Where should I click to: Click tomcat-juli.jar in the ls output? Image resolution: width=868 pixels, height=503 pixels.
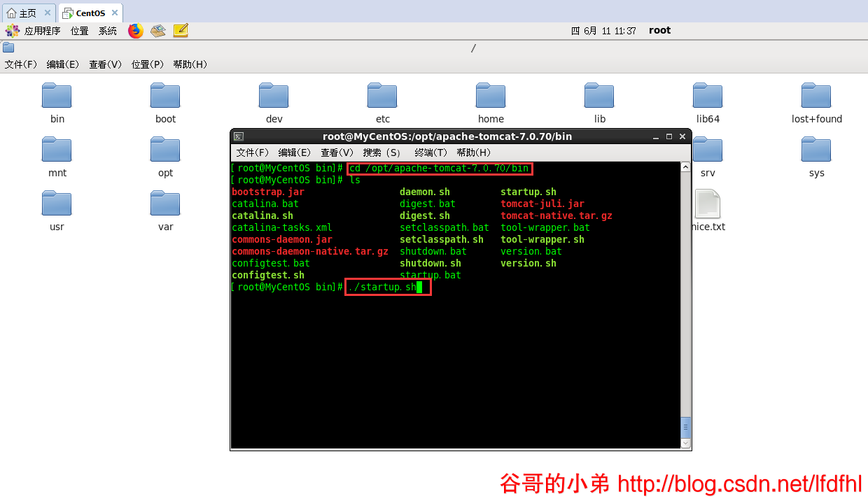542,204
